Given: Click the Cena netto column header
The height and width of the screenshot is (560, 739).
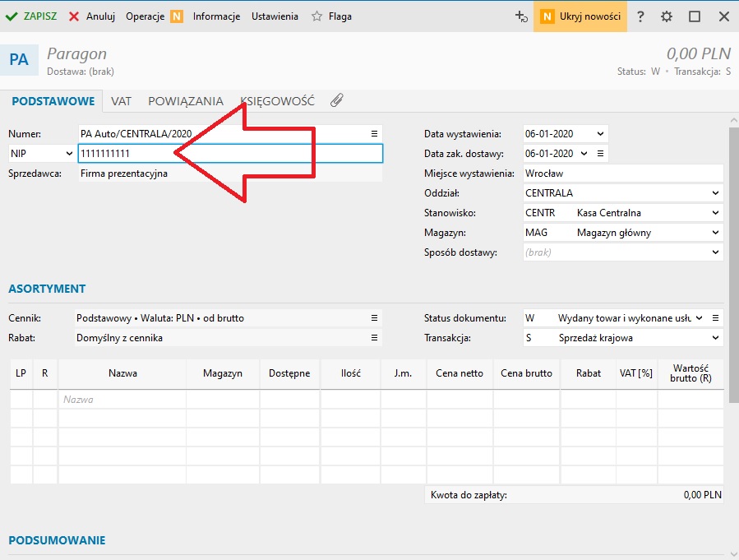Looking at the screenshot, I should (x=460, y=373).
